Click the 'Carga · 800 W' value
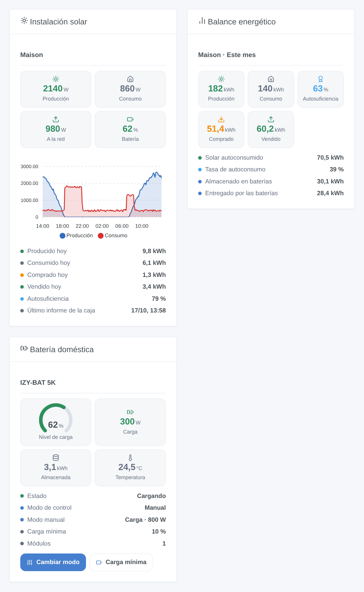This screenshot has height=592, width=364. click(x=145, y=520)
